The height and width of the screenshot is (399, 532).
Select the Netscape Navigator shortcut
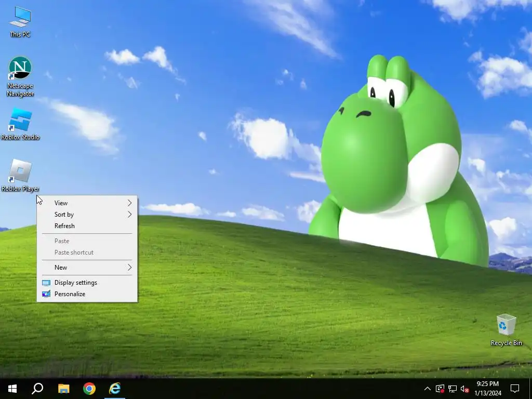[20, 77]
